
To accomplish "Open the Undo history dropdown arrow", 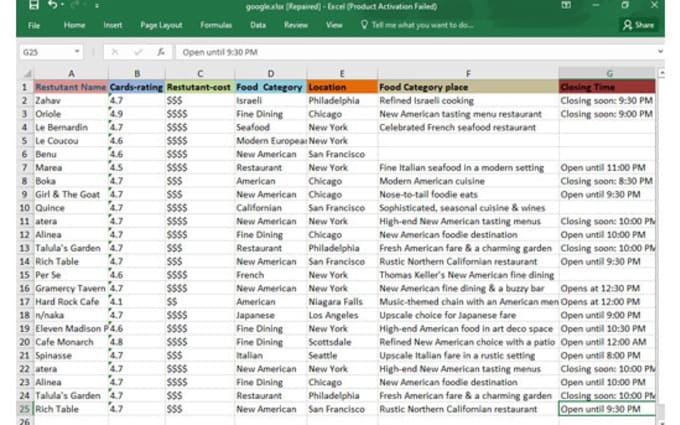I will [62, 5].
